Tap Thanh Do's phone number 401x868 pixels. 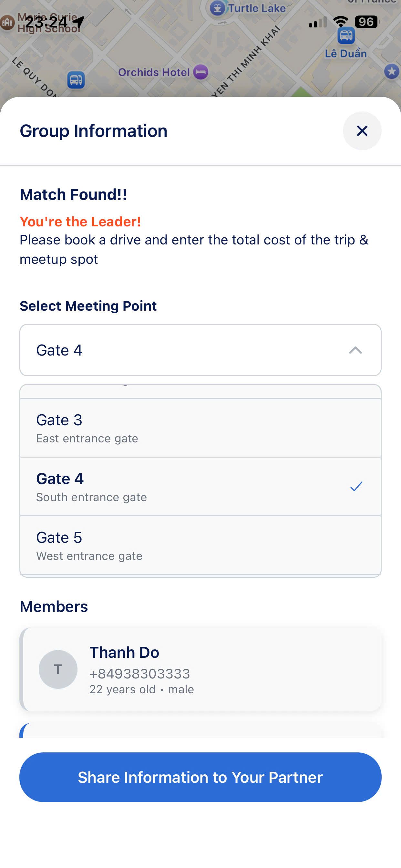pos(139,674)
